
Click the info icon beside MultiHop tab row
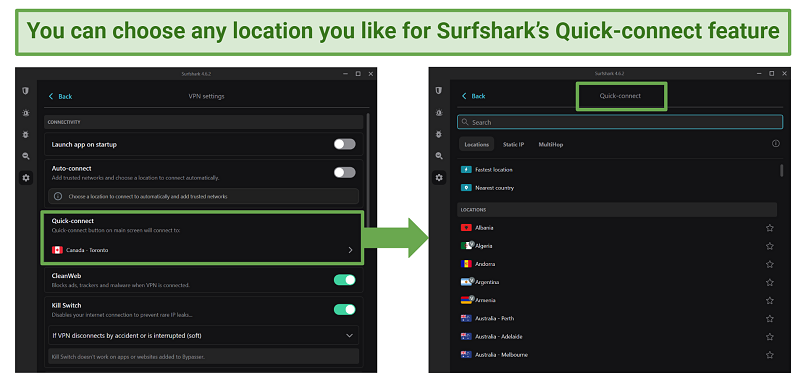point(776,144)
